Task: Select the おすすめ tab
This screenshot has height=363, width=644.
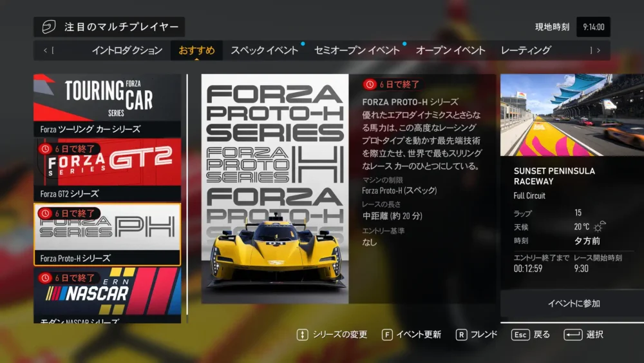Action: 196,50
